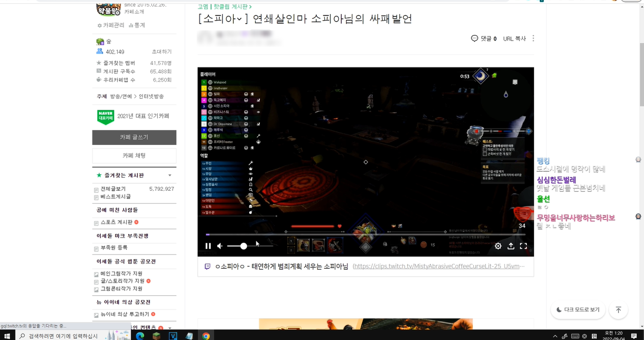
Task: Click the Twitch logo icon beside clip title
Action: (207, 266)
